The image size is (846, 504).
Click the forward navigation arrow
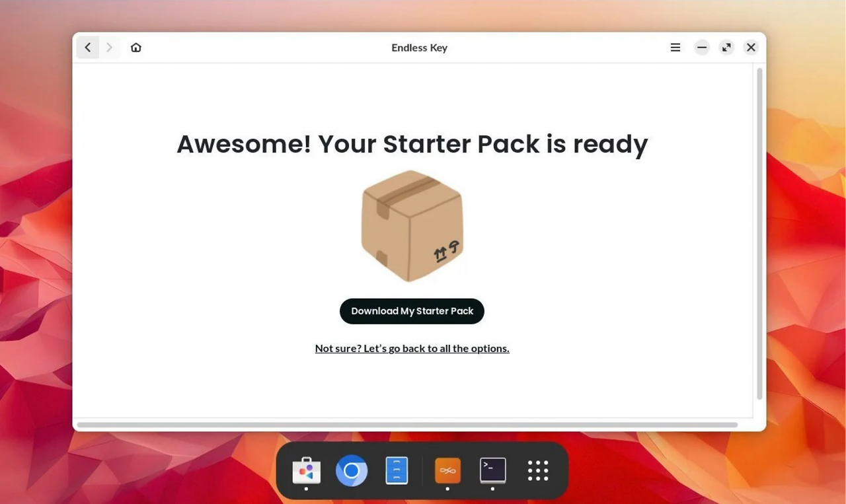110,48
